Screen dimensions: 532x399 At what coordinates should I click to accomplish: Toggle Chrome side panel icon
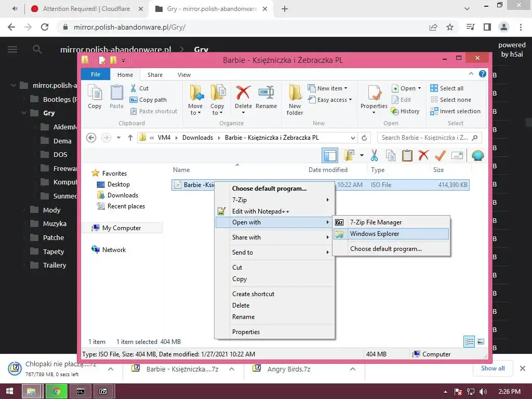pyautogui.click(x=487, y=27)
